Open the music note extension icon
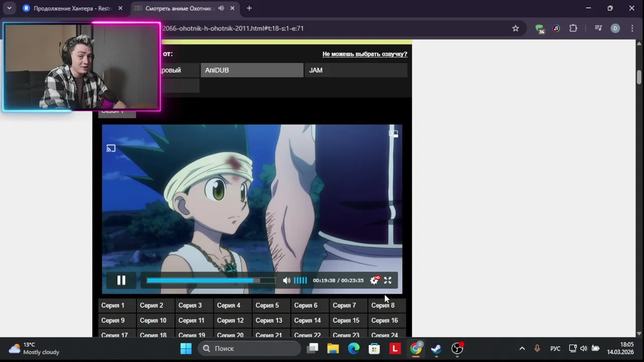644x362 pixels. [x=556, y=28]
